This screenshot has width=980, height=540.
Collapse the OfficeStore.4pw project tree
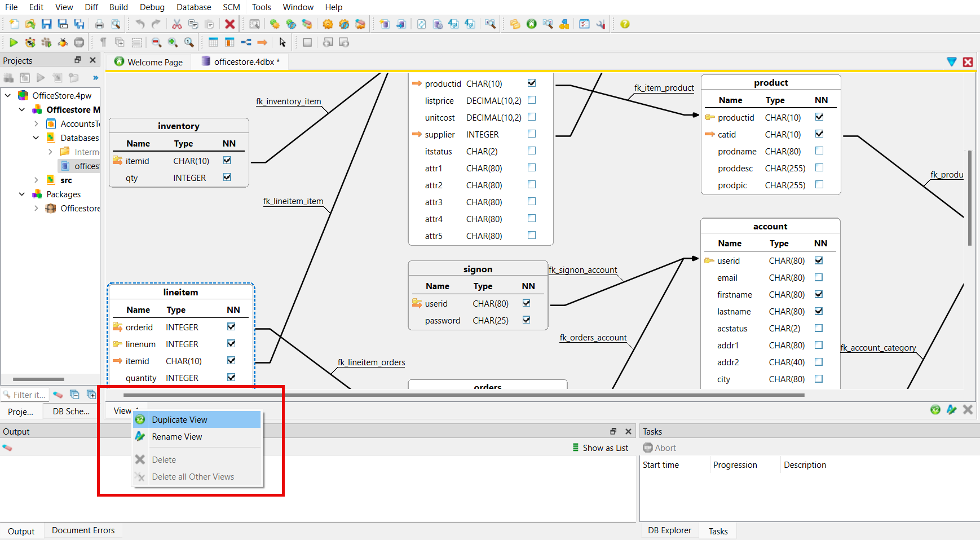tap(8, 95)
